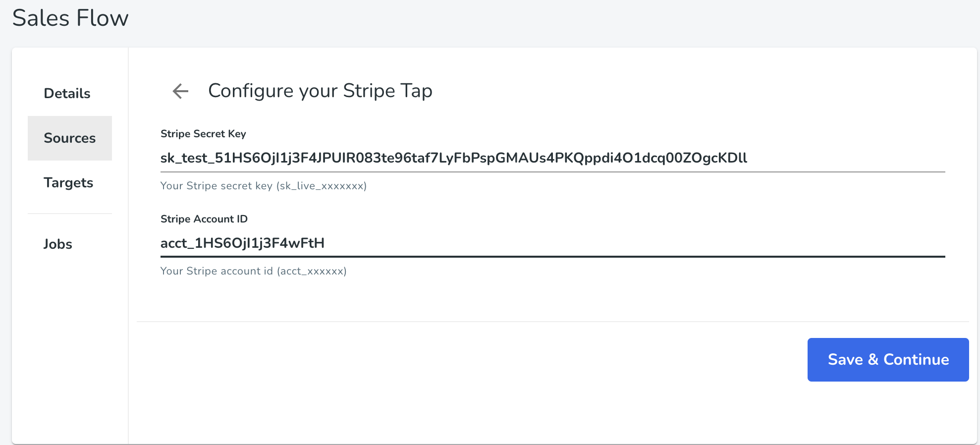Place cursor in the sk_test key value

point(454,158)
